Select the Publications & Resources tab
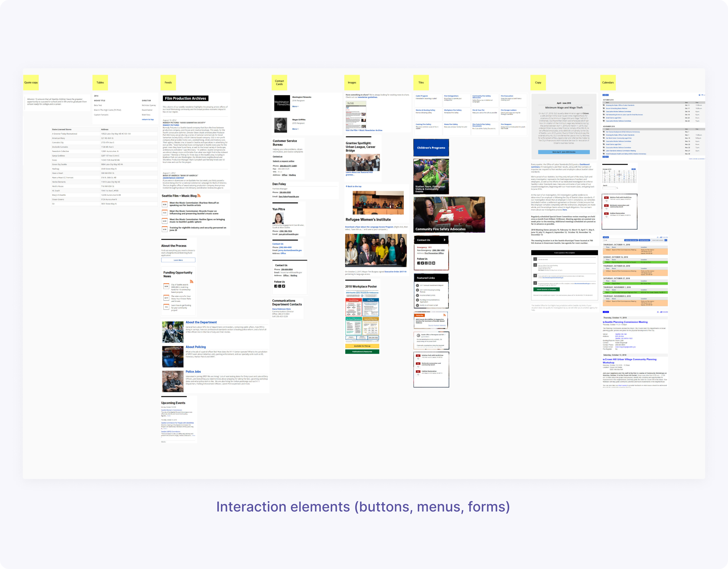The width and height of the screenshot is (728, 569). [362, 352]
